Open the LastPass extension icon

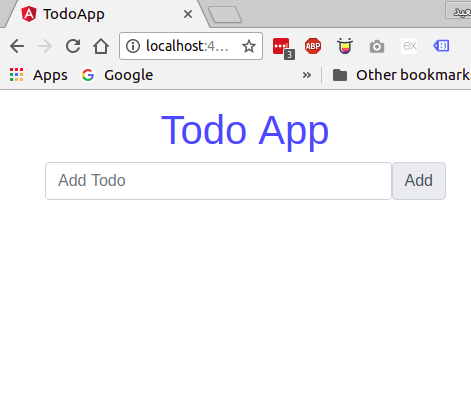pos(283,48)
